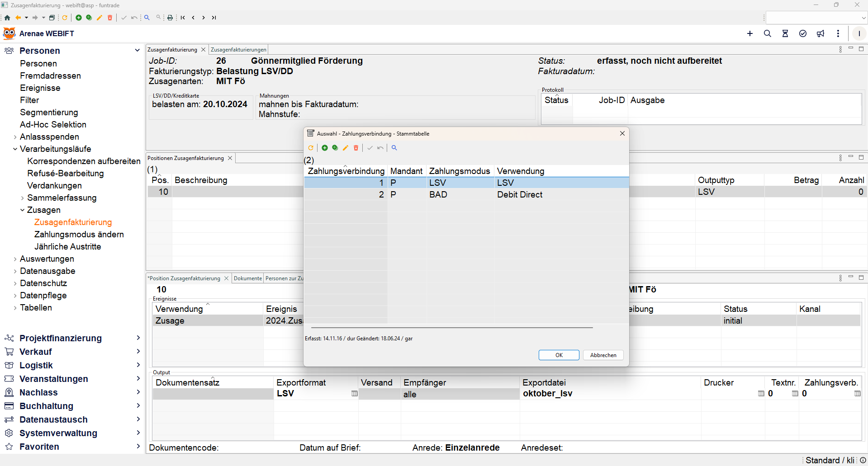The width and height of the screenshot is (868, 466).
Task: Click green add record icon in dialog
Action: point(325,148)
